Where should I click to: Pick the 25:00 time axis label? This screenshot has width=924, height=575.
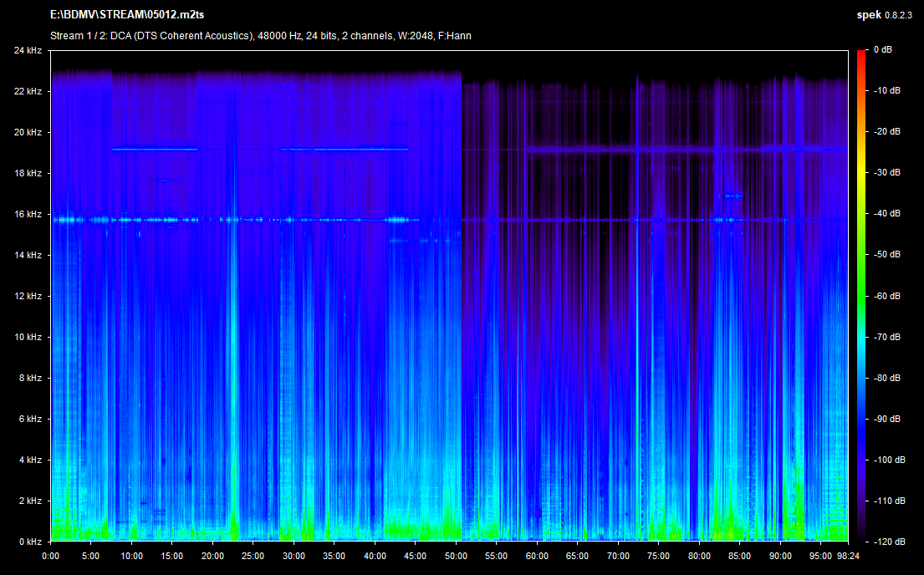(x=253, y=555)
